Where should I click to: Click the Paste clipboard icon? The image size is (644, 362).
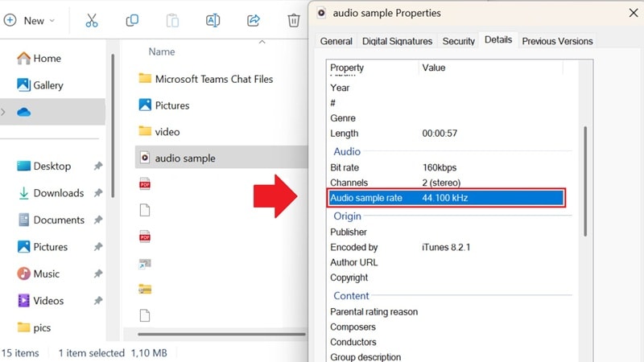click(172, 20)
